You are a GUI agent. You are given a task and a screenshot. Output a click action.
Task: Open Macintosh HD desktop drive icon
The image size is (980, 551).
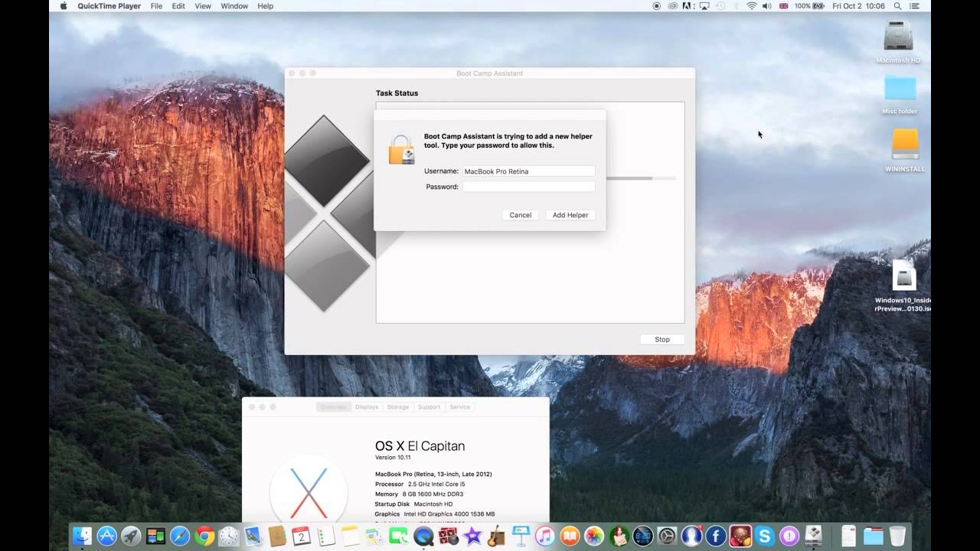pyautogui.click(x=898, y=41)
